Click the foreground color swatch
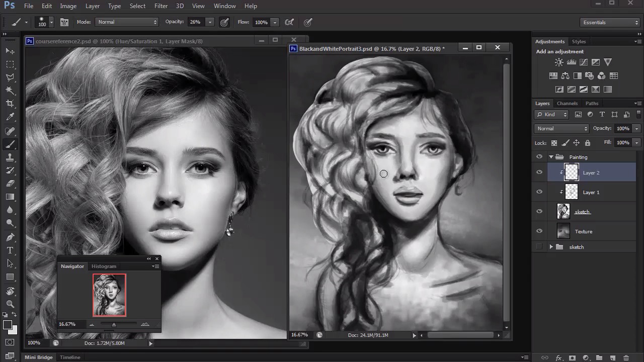This screenshot has width=644, height=362. (x=8, y=325)
